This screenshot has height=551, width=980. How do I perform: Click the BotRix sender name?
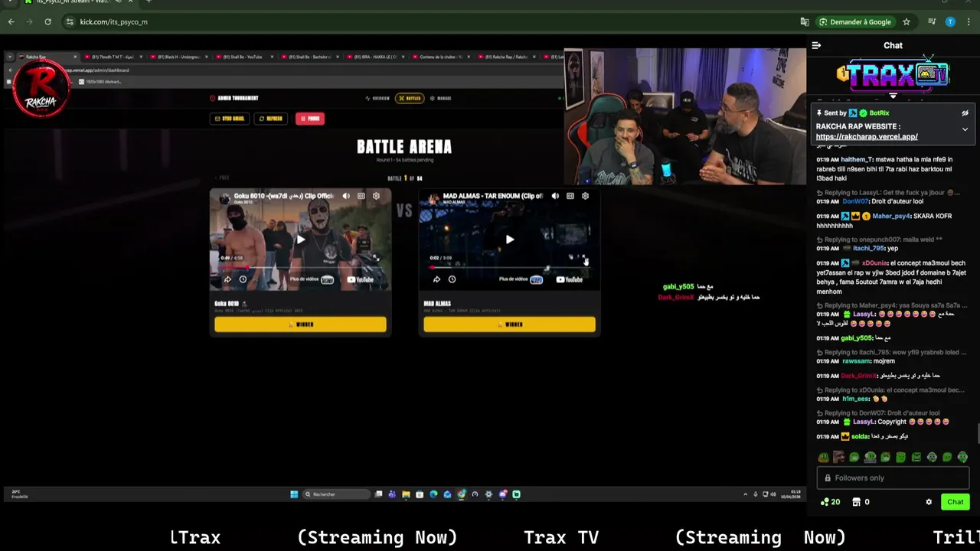tap(879, 113)
